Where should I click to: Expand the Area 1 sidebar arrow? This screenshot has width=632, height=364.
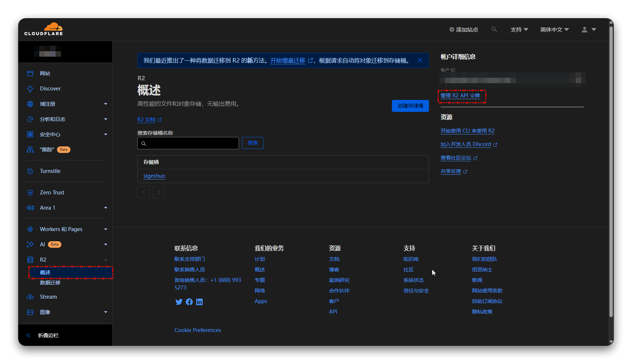point(106,208)
